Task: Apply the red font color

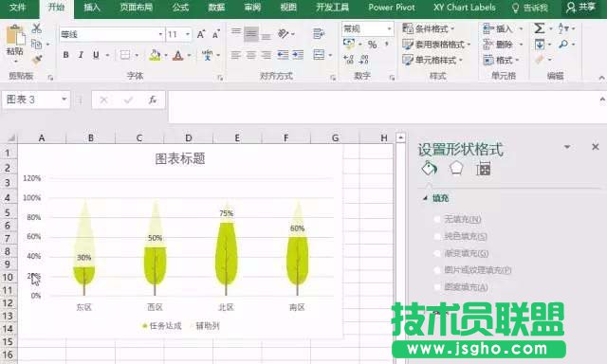Action: [x=177, y=55]
